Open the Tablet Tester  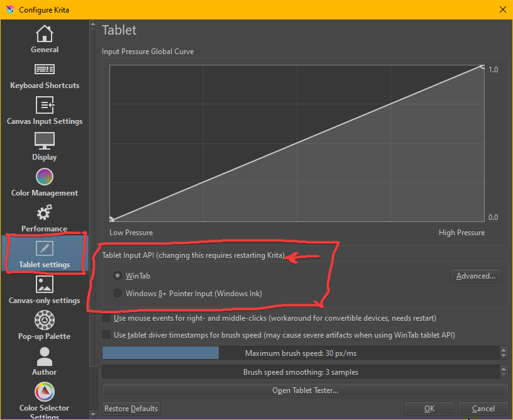tap(305, 390)
